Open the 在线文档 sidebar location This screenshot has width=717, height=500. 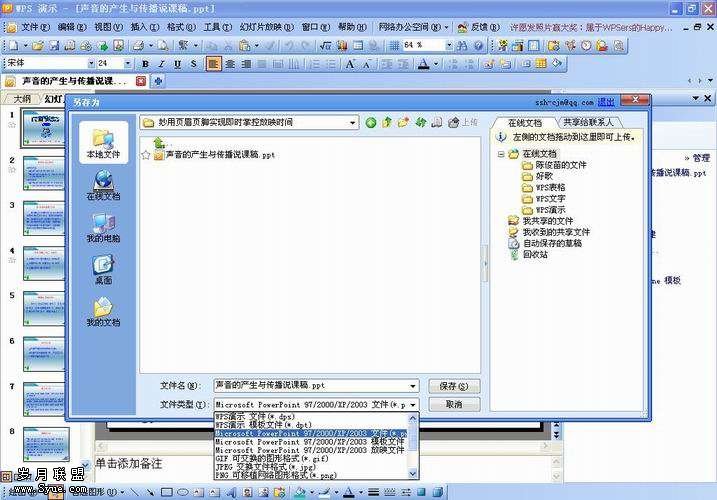click(103, 185)
